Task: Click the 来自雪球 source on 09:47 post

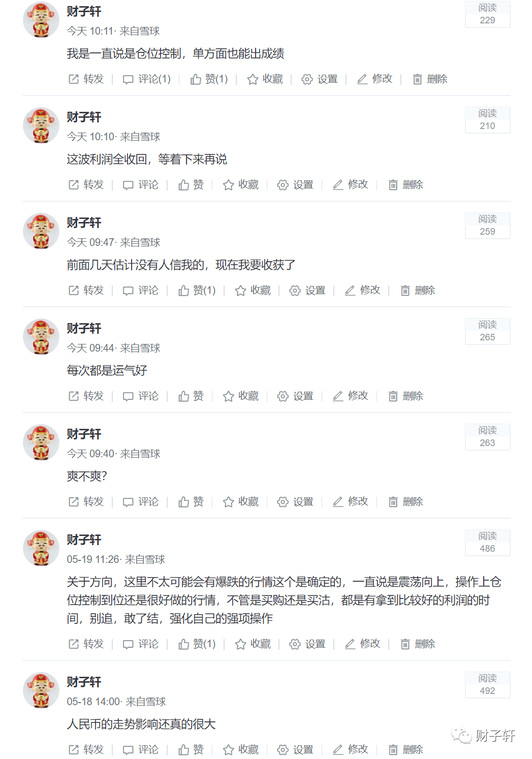Action: point(140,242)
